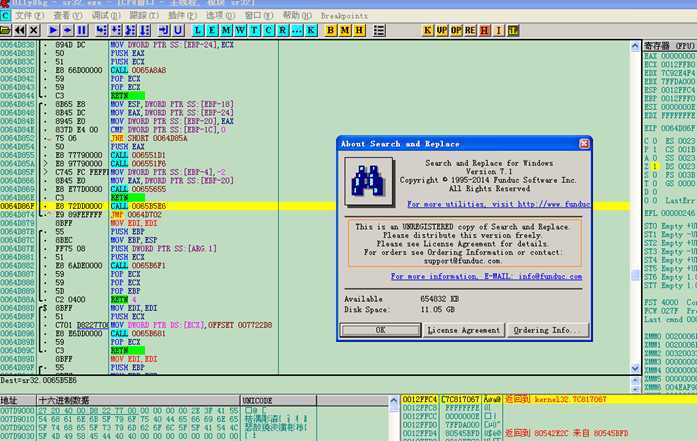This screenshot has height=441, width=697.
Task: Click the disassembly scrollbar down arrow
Action: (635, 369)
